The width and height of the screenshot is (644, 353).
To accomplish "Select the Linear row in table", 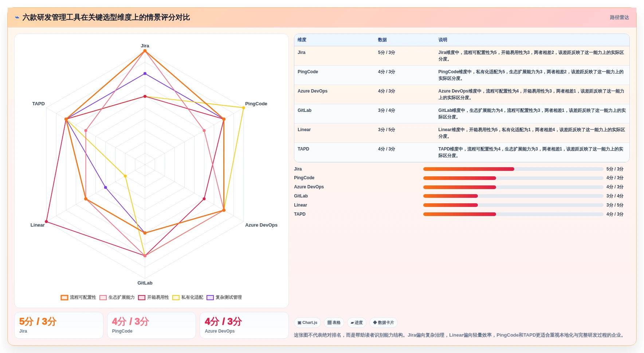I will click(462, 133).
